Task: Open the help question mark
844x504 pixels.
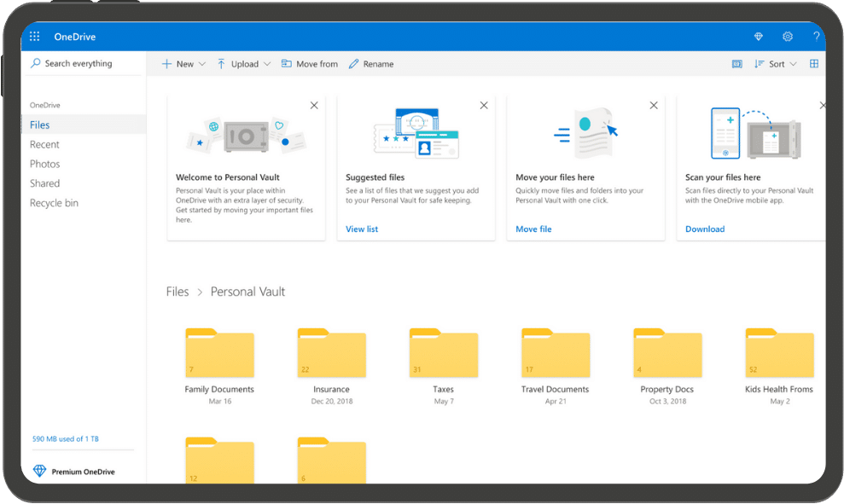Action: (x=816, y=37)
